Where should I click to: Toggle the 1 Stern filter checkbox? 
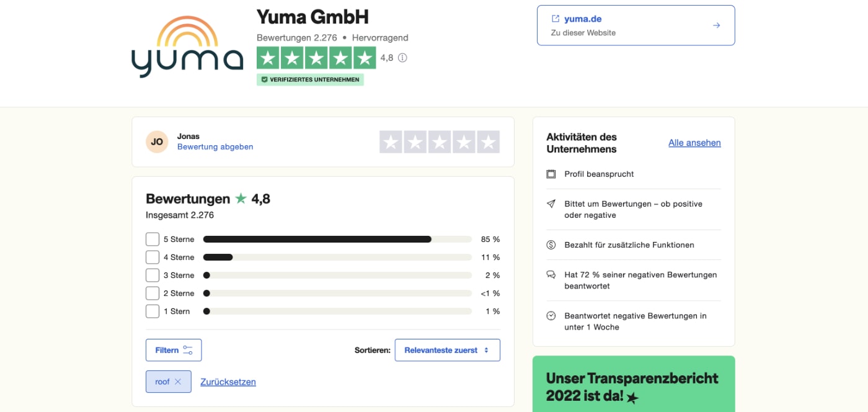(x=152, y=311)
